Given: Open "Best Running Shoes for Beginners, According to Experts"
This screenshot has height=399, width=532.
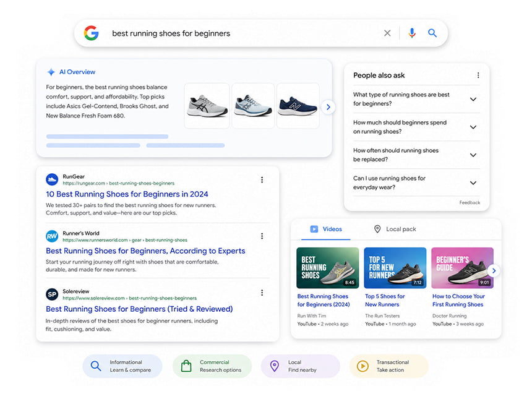Looking at the screenshot, I should click(145, 251).
